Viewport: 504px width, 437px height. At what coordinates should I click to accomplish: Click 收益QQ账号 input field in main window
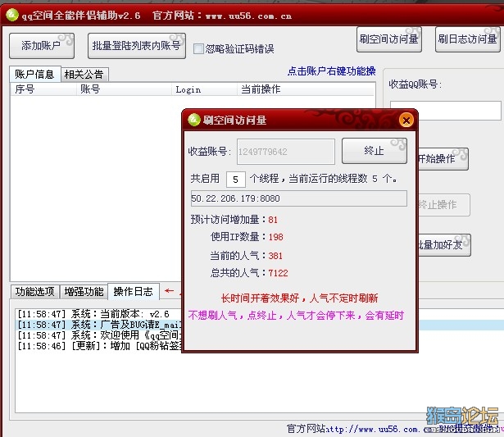(446, 111)
